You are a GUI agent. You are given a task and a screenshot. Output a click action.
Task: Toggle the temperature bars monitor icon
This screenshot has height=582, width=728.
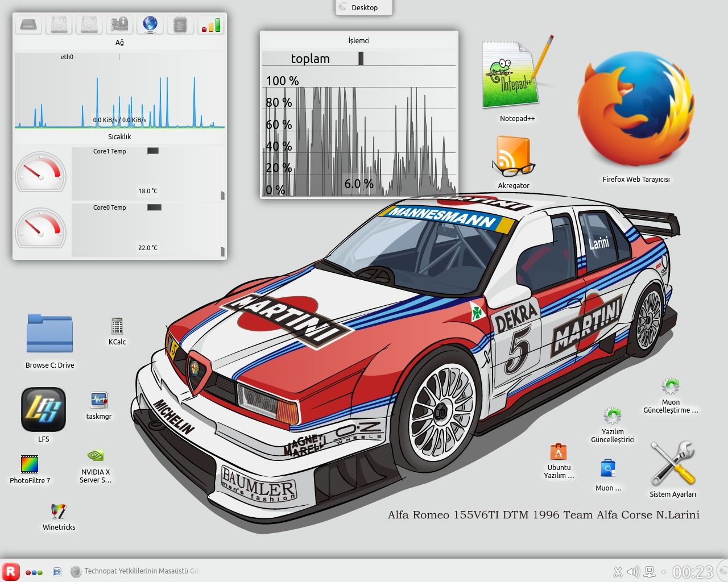210,24
